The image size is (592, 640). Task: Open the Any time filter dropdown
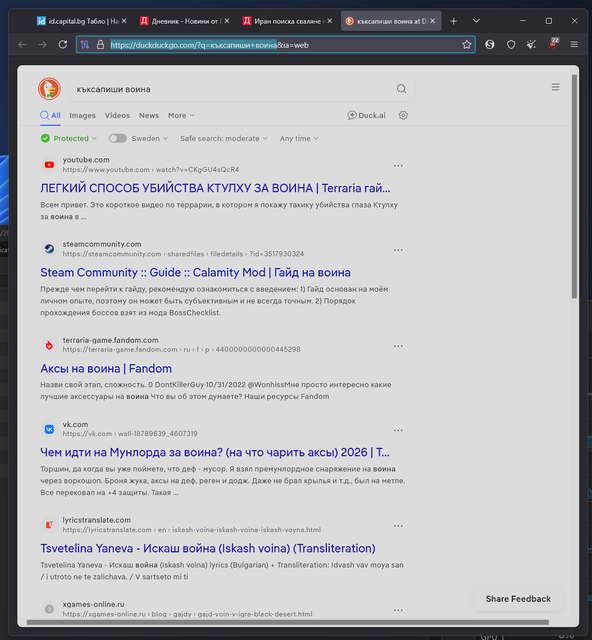click(x=299, y=138)
